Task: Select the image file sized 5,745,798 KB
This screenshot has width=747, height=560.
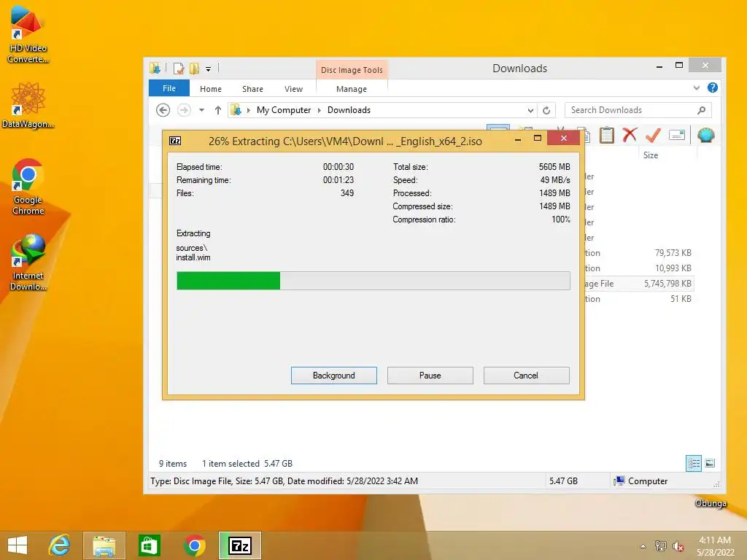Action: (667, 284)
